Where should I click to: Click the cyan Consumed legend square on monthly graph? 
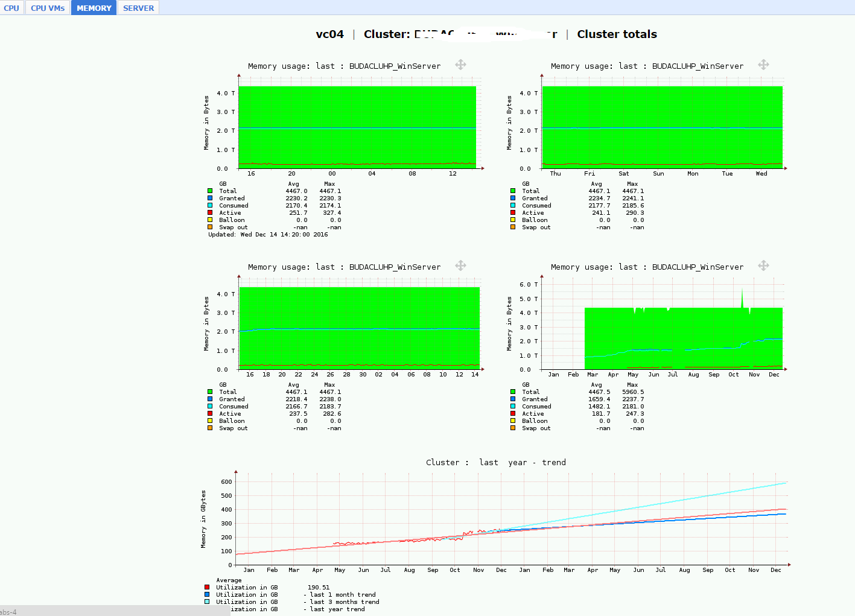209,406
